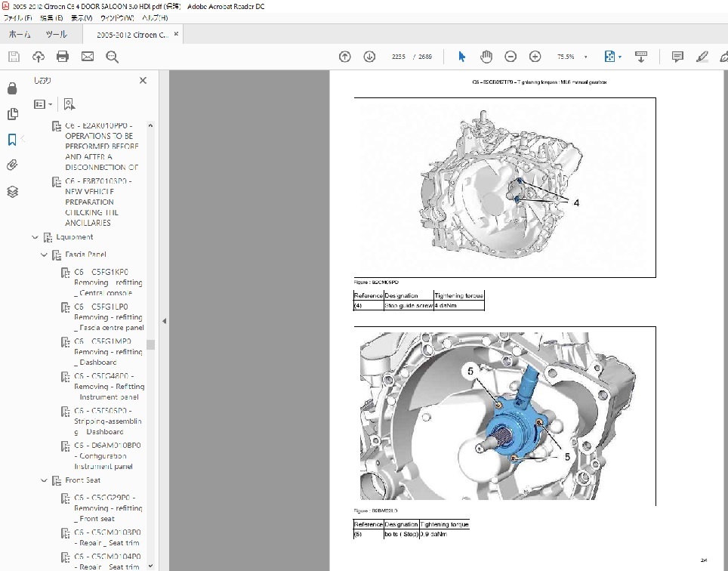Open bookmark C5FG1MP0 Dashboard
The height and width of the screenshot is (571, 728).
pyautogui.click(x=108, y=352)
